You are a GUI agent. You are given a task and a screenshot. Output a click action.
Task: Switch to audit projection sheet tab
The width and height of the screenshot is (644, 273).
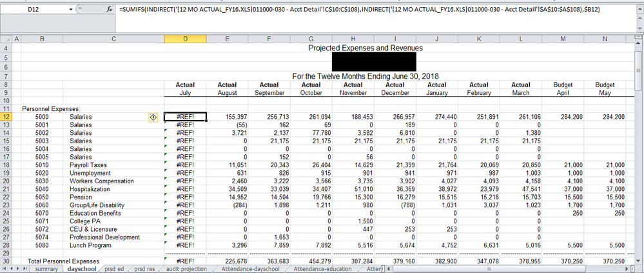186,269
